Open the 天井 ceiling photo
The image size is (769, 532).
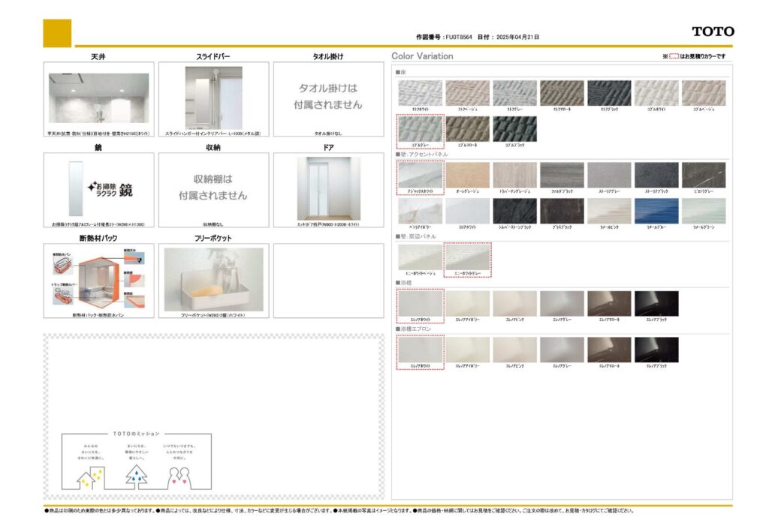point(98,98)
